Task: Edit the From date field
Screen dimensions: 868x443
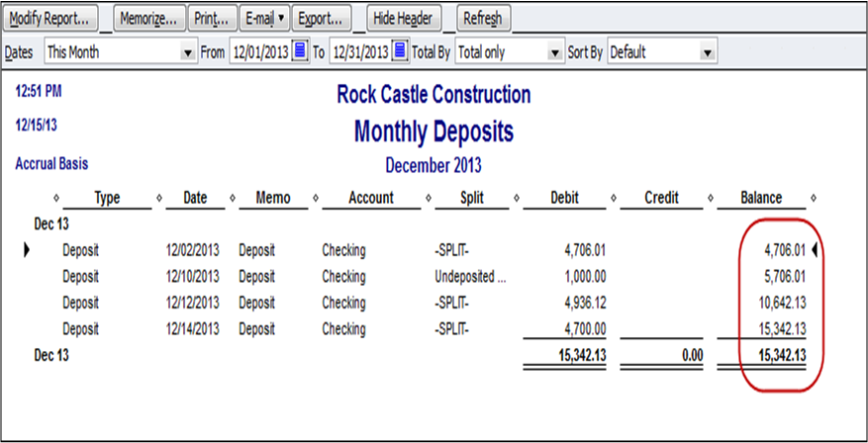Action: click(x=260, y=52)
